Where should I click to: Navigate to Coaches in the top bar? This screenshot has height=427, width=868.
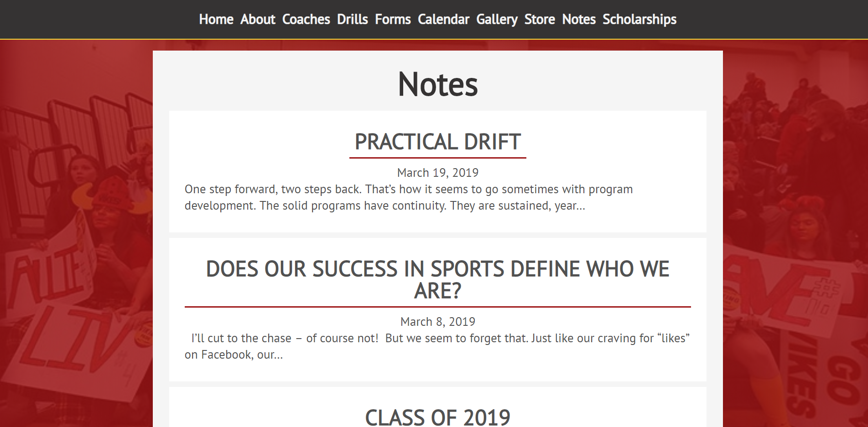(x=306, y=20)
